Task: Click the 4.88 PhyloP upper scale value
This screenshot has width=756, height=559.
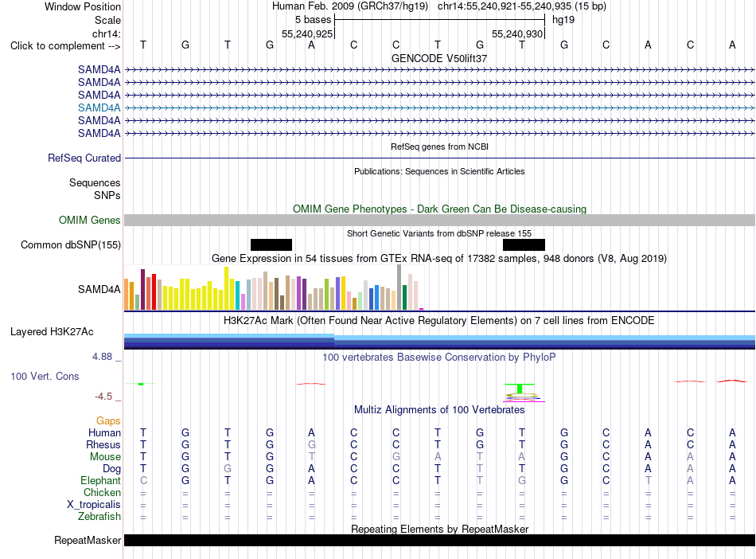Action: (102, 357)
